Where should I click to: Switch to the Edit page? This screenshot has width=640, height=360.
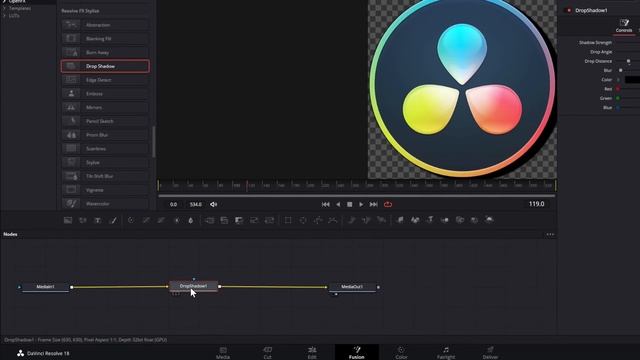(312, 353)
